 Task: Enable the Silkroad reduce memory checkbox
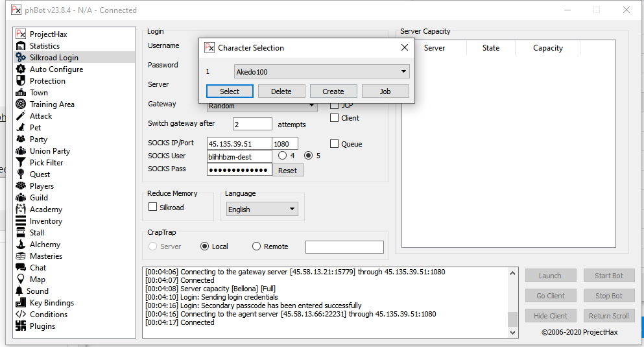[x=153, y=208]
